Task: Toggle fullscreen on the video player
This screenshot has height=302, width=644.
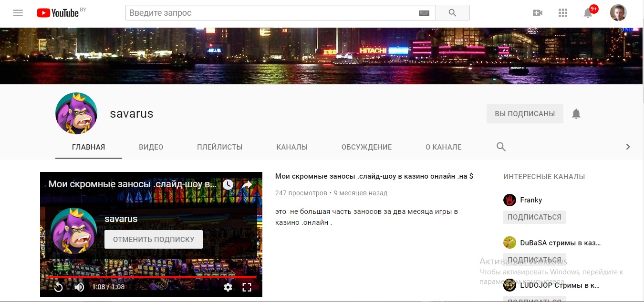Action: (x=247, y=287)
